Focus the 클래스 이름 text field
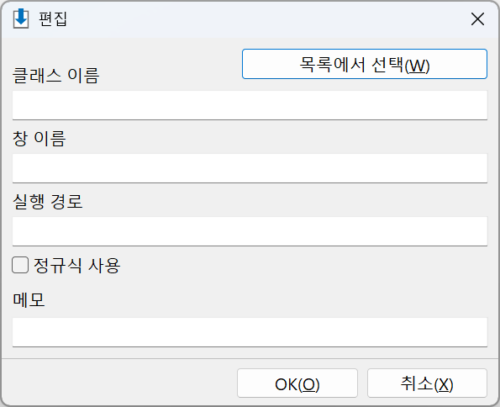The width and height of the screenshot is (500, 407). tap(250, 105)
